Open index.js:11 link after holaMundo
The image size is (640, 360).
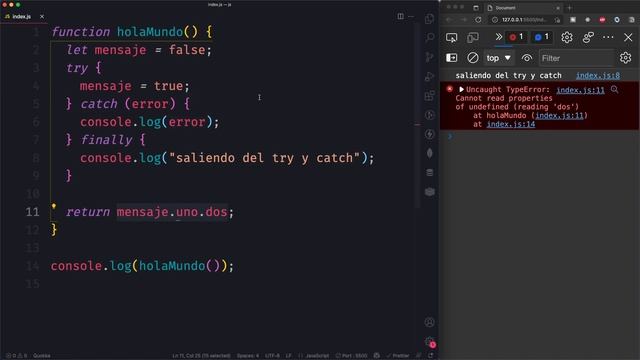point(559,116)
